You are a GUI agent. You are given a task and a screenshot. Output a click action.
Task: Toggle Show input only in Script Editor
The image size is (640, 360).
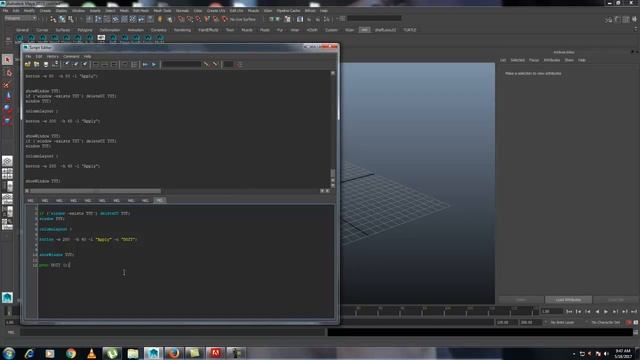105,64
